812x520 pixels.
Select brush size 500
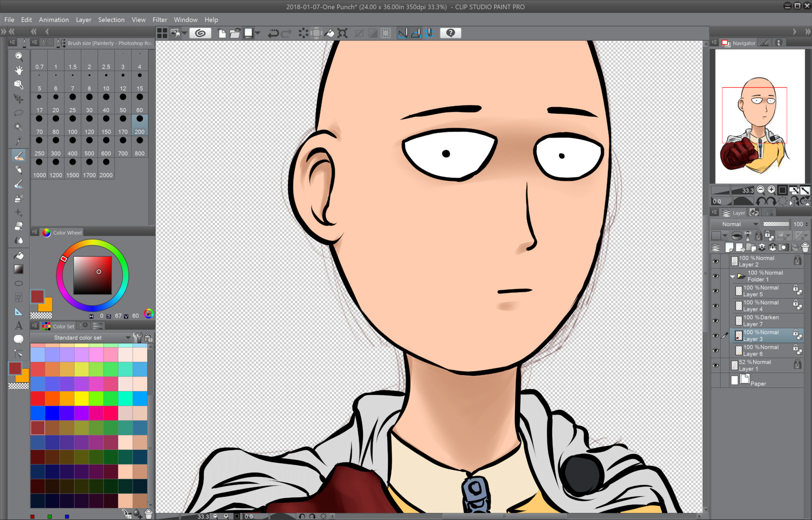pyautogui.click(x=89, y=148)
